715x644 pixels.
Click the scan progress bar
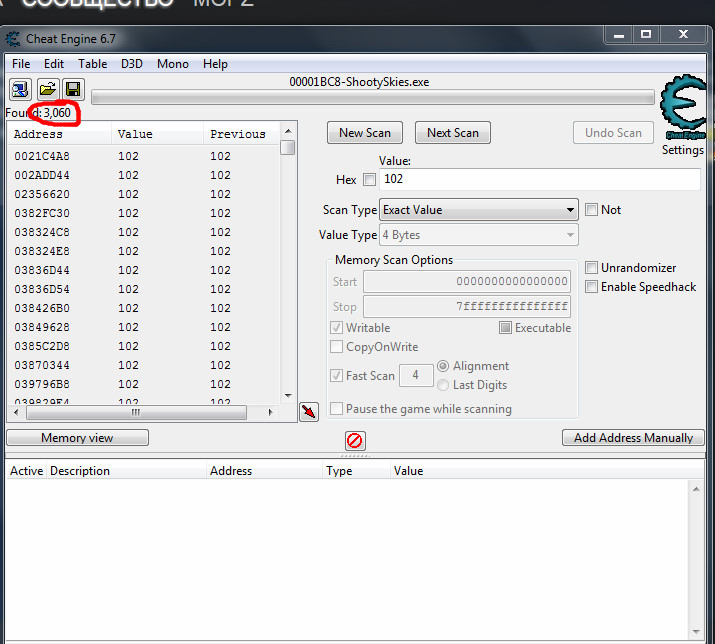click(x=373, y=97)
